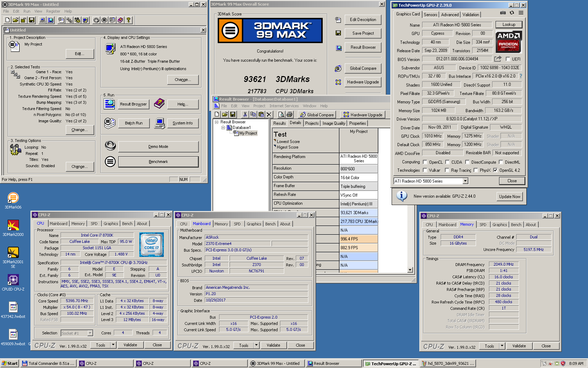This screenshot has height=368, width=588.
Task: Switch to hd_5870_3dm99_93621 taskbar item
Action: coord(447,363)
